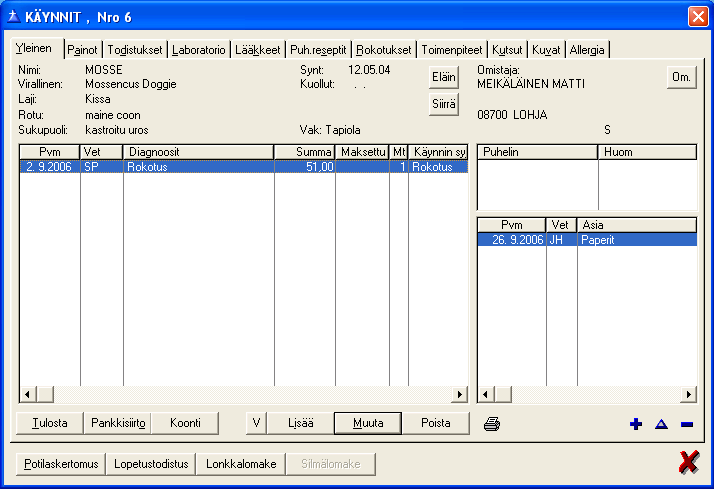This screenshot has width=714, height=489.
Task: Click the Vak: Tapiola text
Action: click(x=330, y=130)
